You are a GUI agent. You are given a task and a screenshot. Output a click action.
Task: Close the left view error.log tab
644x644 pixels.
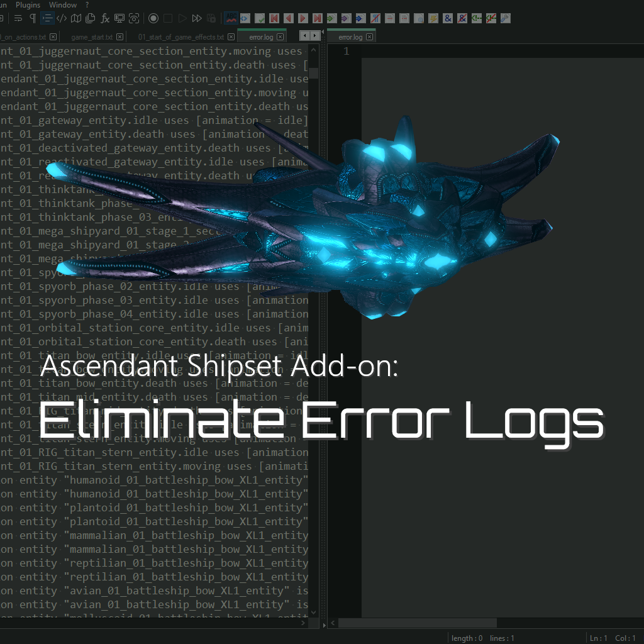[280, 37]
